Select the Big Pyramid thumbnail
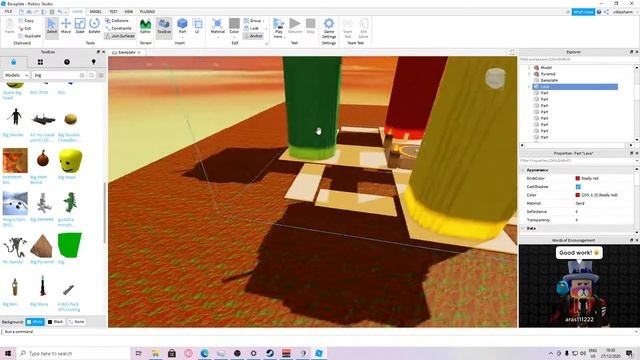 coord(42,245)
